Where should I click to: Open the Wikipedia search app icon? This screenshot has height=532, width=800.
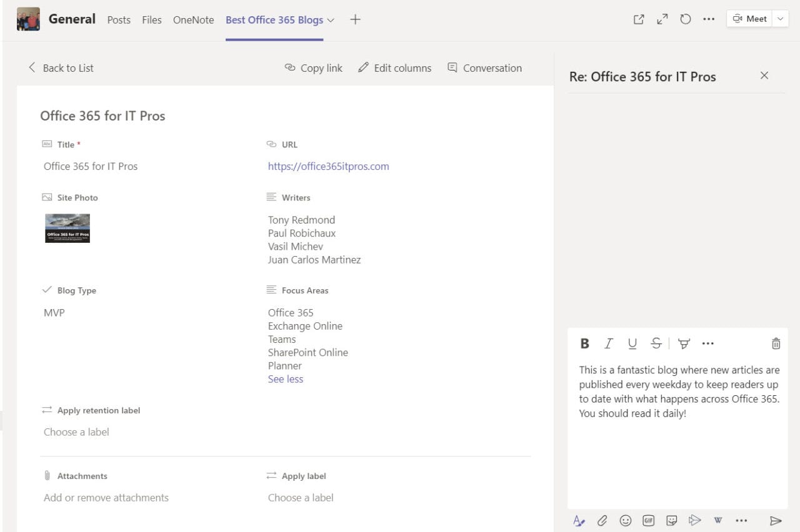[x=718, y=520]
